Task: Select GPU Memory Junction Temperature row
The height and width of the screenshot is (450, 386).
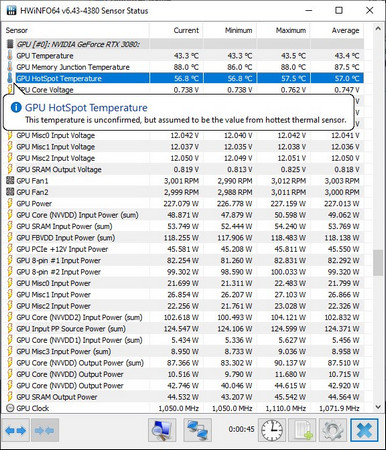Action: (x=183, y=67)
